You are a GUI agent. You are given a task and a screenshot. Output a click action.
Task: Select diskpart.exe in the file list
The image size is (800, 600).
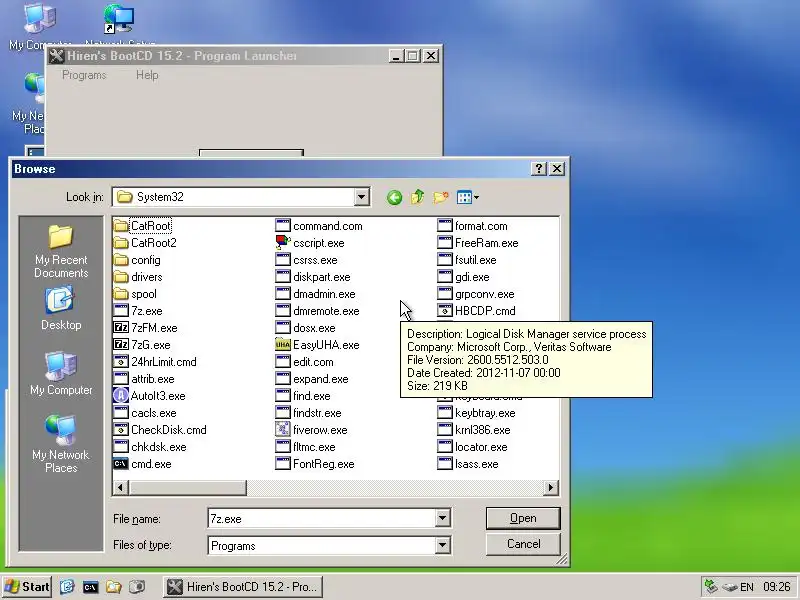313,277
